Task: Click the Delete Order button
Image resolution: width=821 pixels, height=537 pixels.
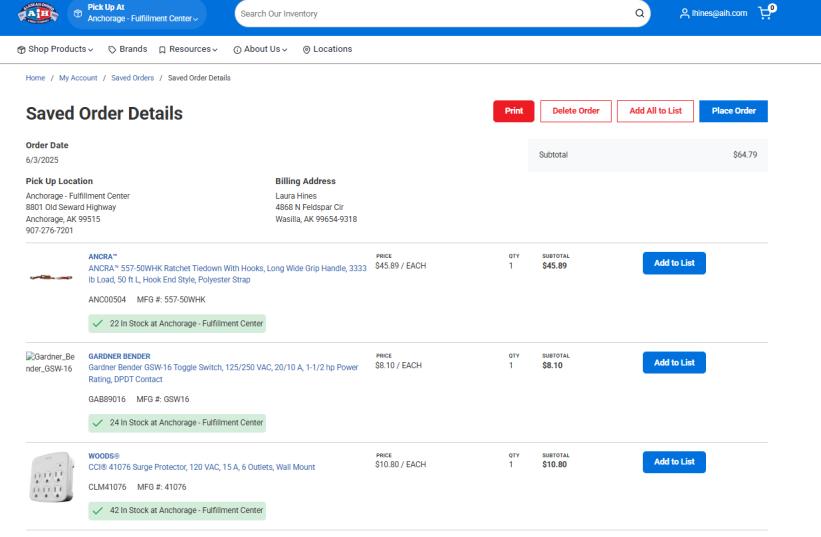Action: pos(575,111)
